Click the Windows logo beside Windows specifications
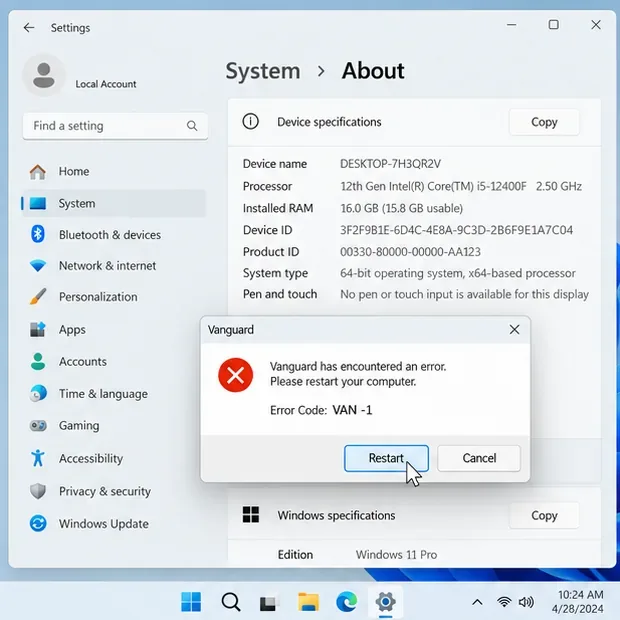 tap(251, 515)
